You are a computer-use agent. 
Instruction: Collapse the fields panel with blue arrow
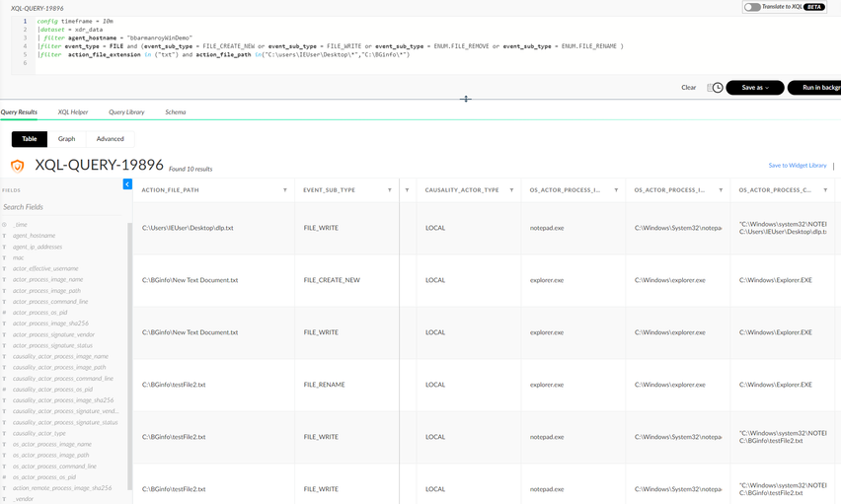pos(127,184)
